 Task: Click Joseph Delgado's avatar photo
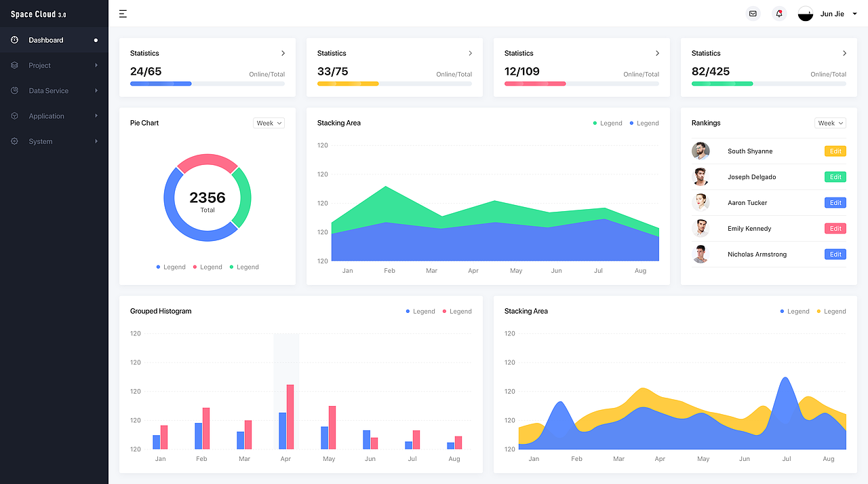[x=701, y=176]
